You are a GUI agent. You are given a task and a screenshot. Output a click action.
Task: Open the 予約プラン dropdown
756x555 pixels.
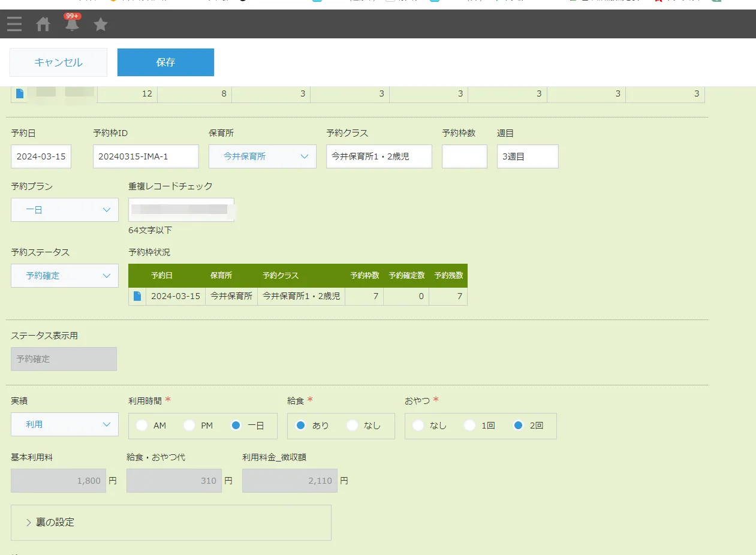coord(65,210)
